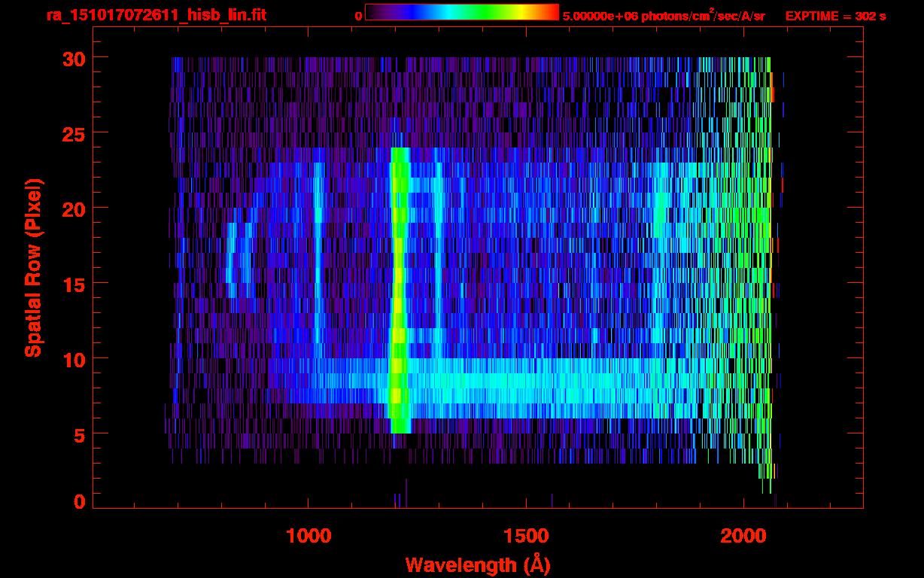Click the 1500 wavelength tick label
The height and width of the screenshot is (578, 924).
[526, 536]
